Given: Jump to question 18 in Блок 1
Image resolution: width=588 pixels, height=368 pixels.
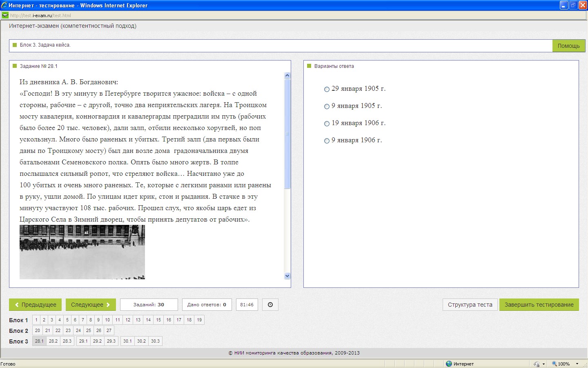Looking at the screenshot, I should click(189, 320).
